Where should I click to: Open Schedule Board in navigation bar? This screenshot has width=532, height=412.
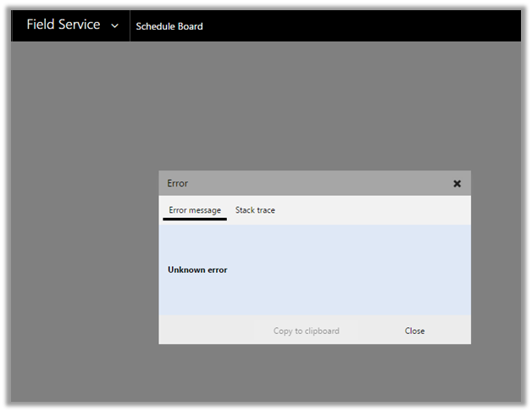click(169, 26)
